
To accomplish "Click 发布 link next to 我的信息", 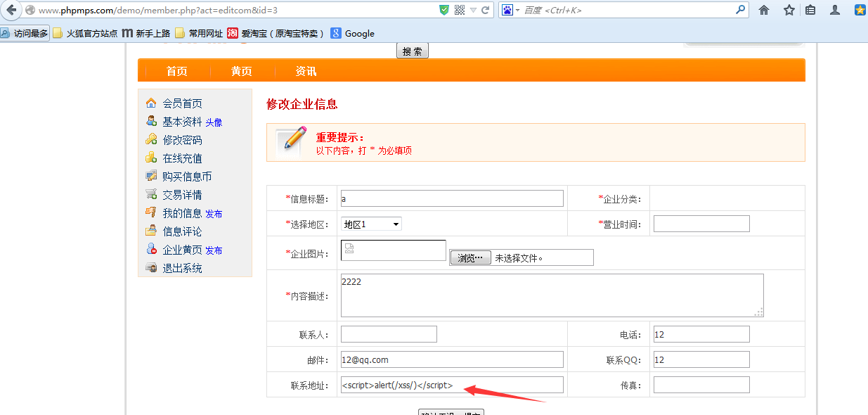I will pos(214,214).
